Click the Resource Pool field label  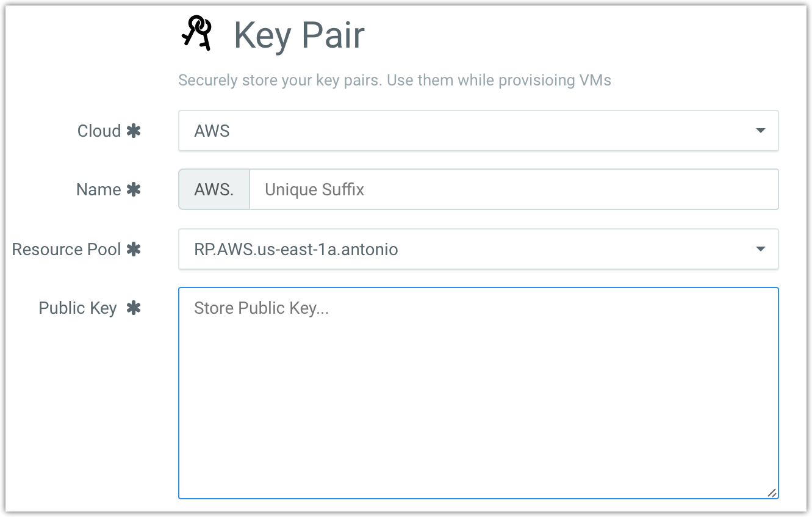click(66, 249)
